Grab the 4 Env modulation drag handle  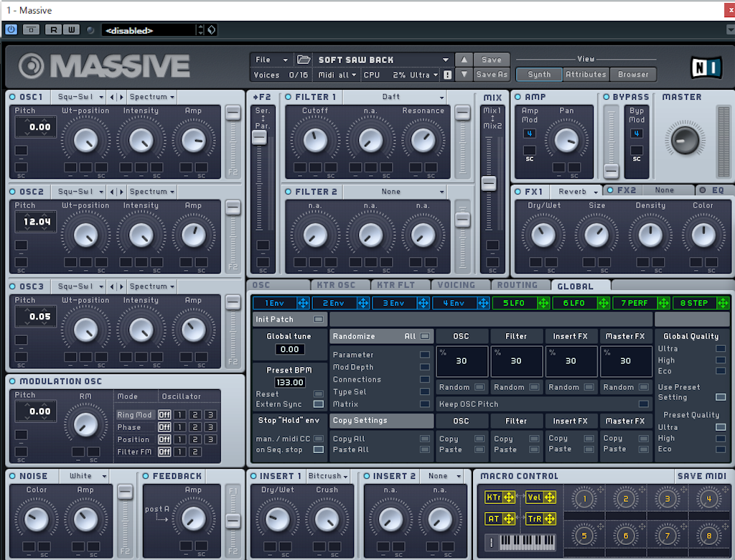pyautogui.click(x=483, y=303)
